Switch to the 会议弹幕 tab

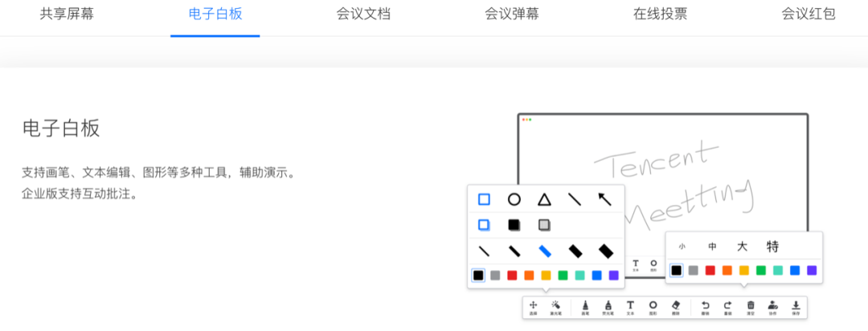pyautogui.click(x=512, y=14)
